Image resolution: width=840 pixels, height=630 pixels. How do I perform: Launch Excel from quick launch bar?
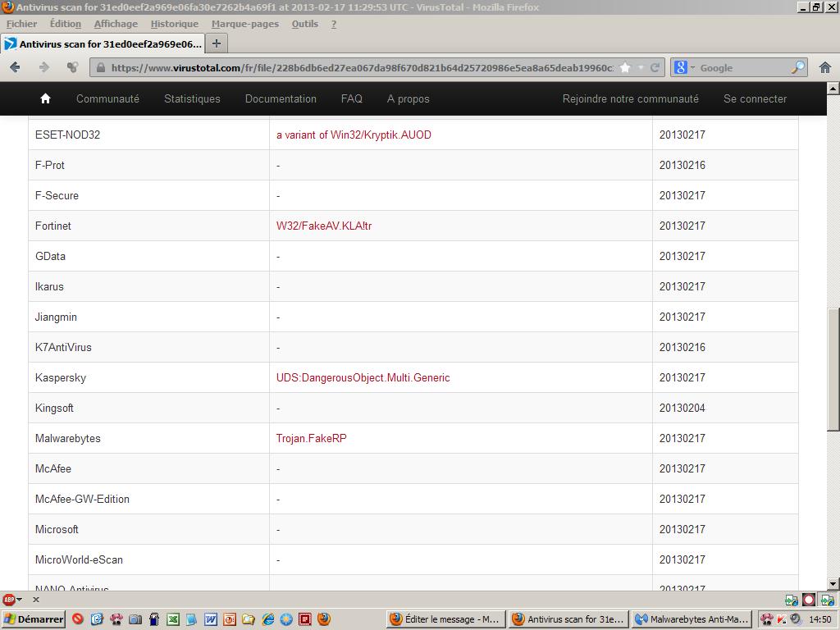coord(172,619)
